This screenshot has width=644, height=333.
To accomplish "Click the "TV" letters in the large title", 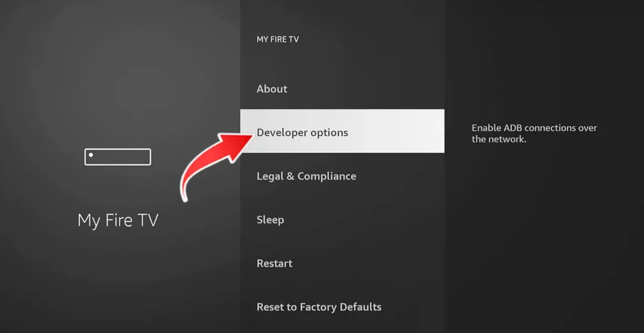I will pyautogui.click(x=148, y=221).
